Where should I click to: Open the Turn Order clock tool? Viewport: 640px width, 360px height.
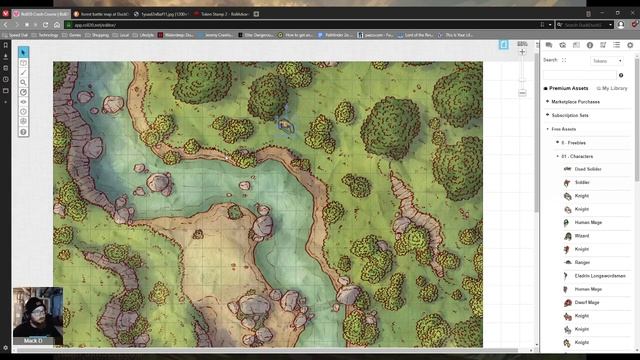23,112
